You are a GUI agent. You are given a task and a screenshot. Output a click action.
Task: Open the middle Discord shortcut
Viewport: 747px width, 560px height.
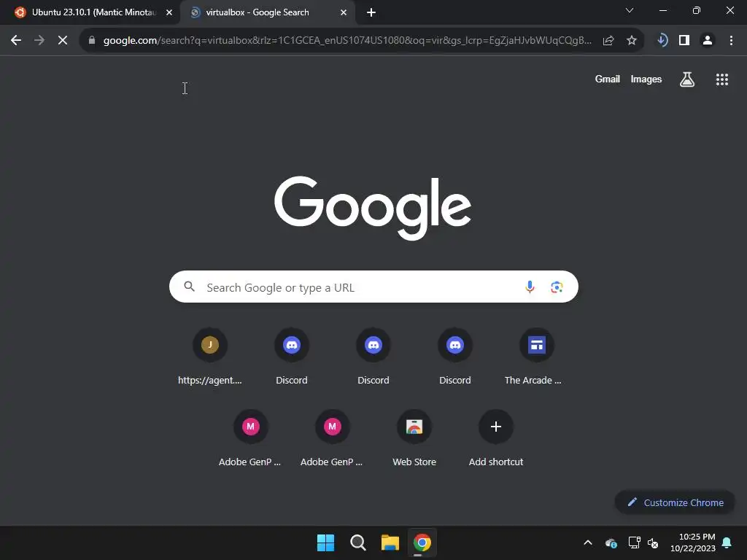(373, 356)
